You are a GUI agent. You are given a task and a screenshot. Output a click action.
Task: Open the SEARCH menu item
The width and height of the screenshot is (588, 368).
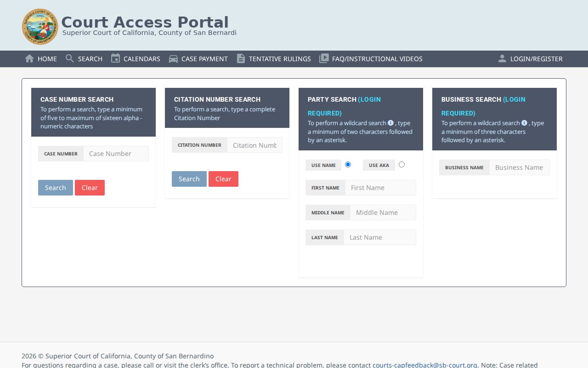coord(84,59)
